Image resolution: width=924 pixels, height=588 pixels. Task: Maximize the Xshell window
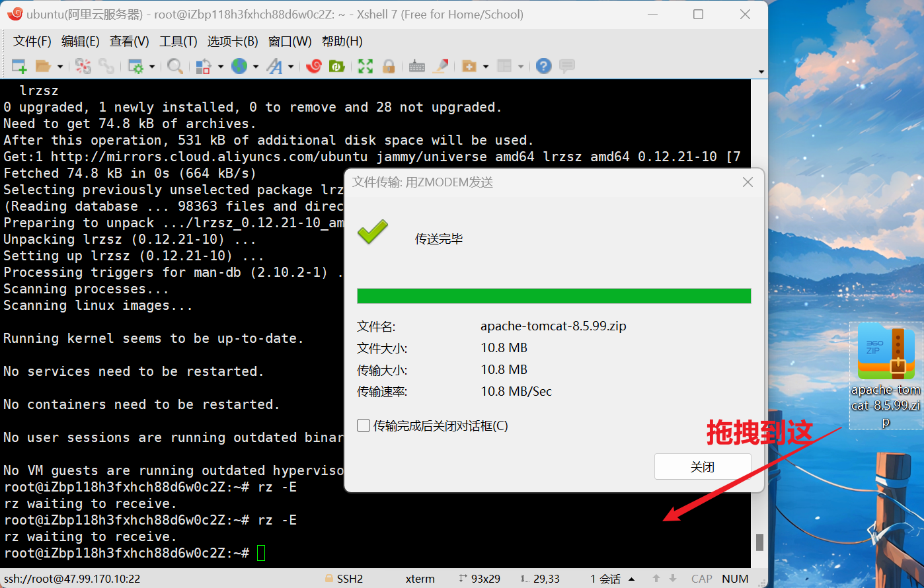point(698,14)
